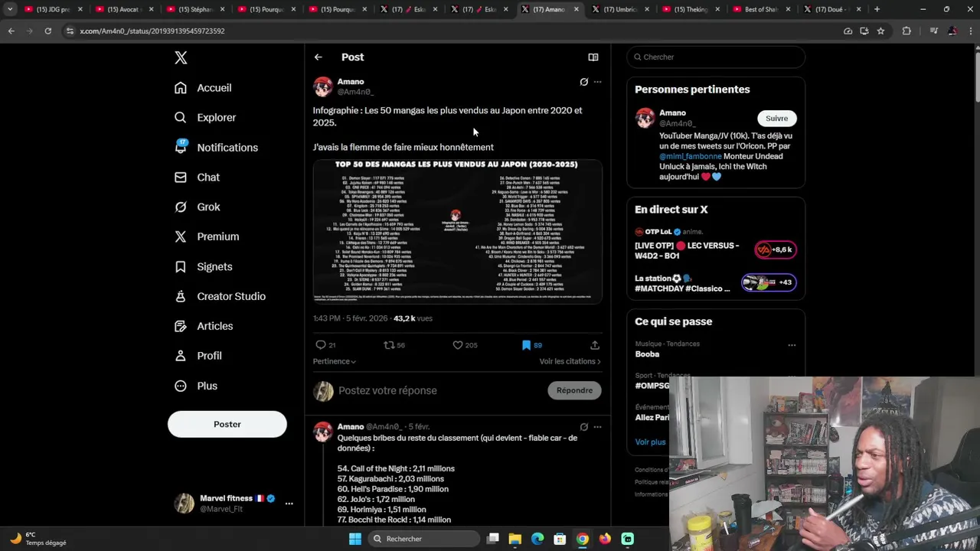980x551 pixels.
Task: Click the X logo in sidebar
Action: [x=181, y=57]
